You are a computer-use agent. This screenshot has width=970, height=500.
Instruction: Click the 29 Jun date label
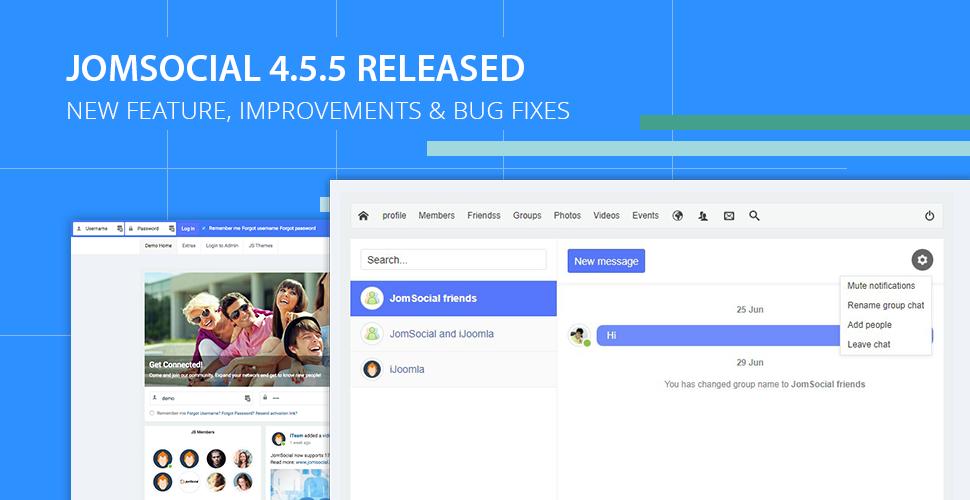[750, 362]
